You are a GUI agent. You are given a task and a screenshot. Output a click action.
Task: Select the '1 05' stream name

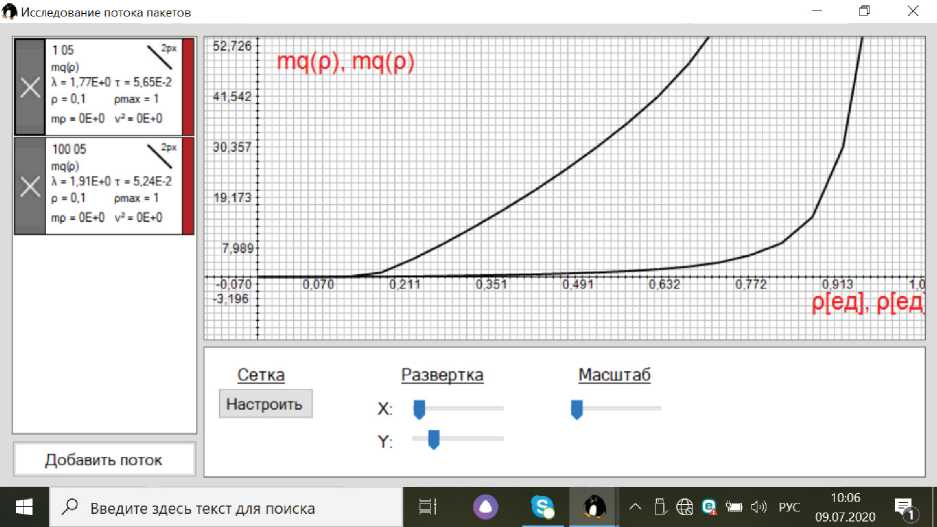63,50
